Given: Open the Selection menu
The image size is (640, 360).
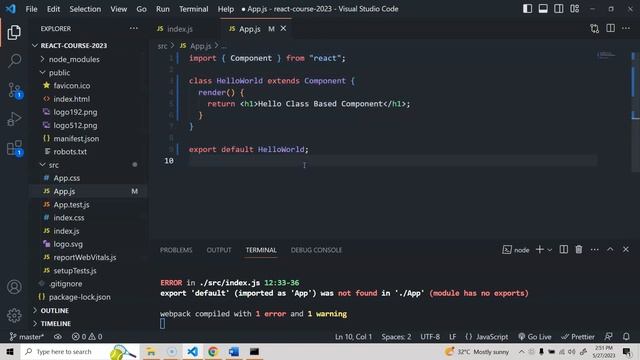Looking at the screenshot, I should (85, 9).
